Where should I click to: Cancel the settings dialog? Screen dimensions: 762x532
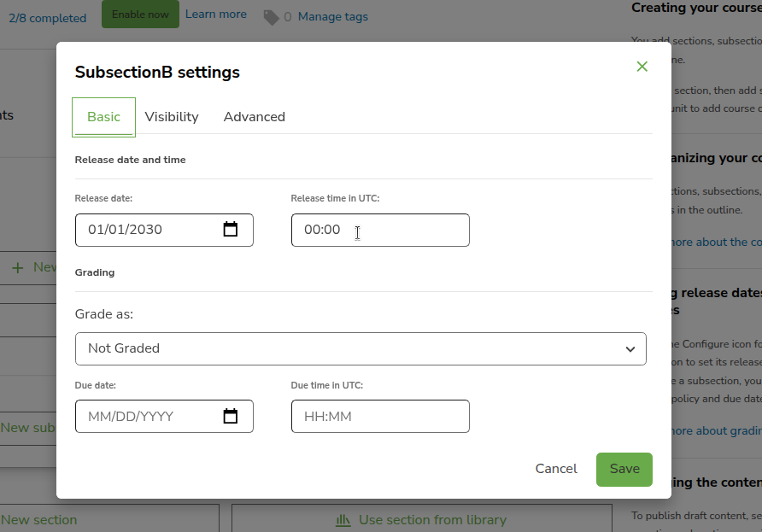coord(556,470)
